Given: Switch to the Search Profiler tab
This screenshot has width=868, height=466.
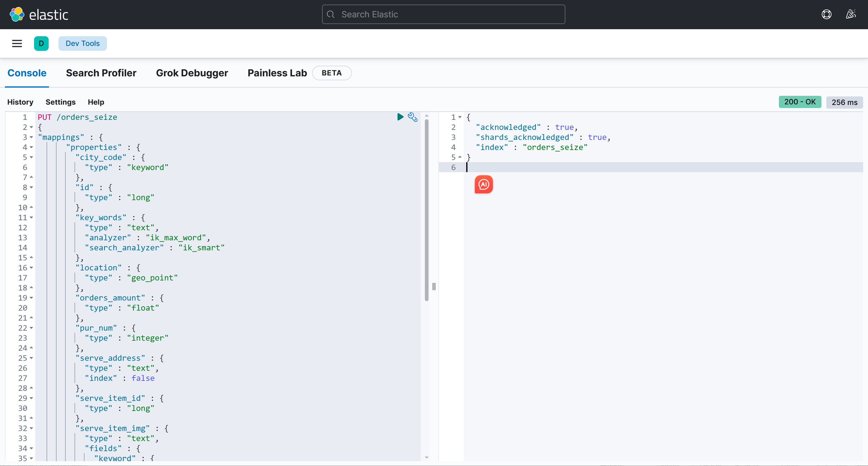Looking at the screenshot, I should coord(101,73).
